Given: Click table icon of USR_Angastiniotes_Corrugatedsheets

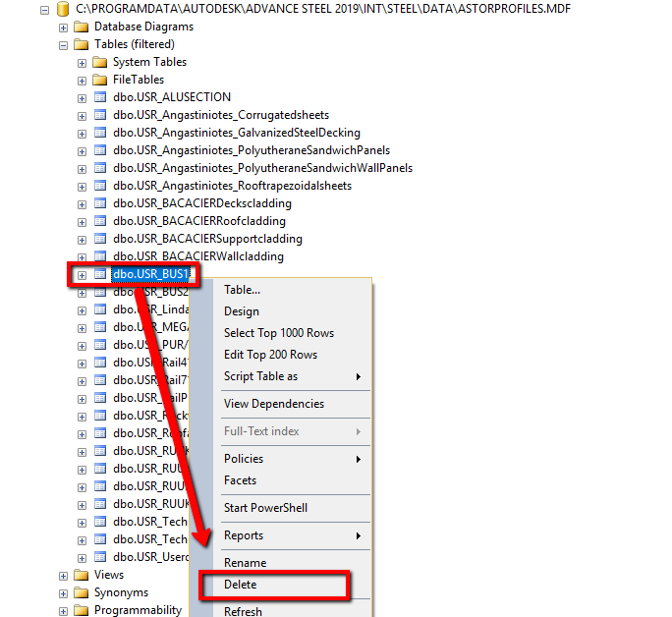Looking at the screenshot, I should (100, 115).
